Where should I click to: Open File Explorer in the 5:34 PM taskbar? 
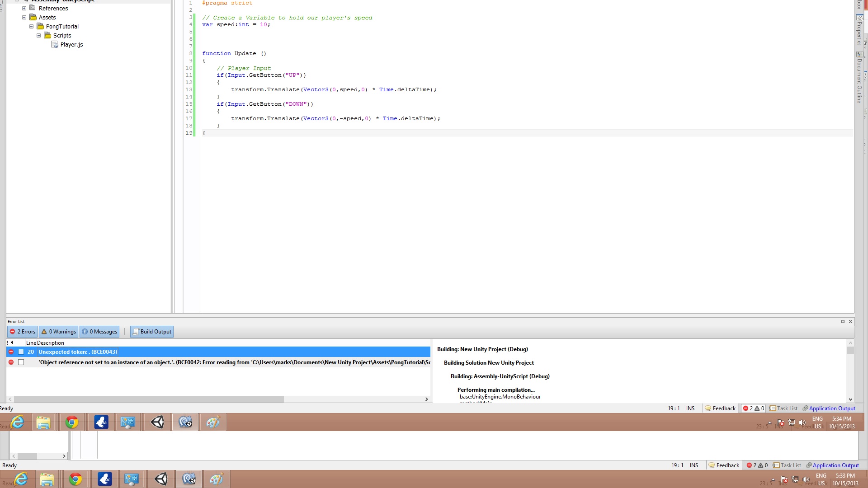click(43, 422)
